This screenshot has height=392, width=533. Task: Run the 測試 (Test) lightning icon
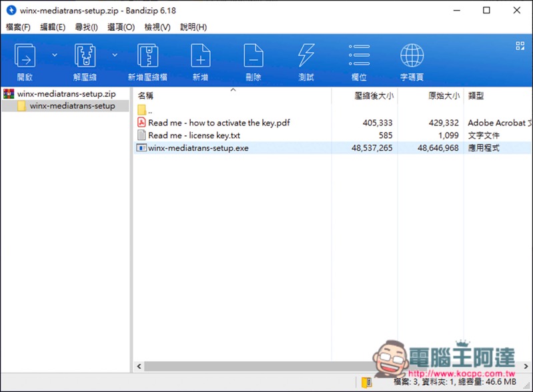tap(306, 56)
